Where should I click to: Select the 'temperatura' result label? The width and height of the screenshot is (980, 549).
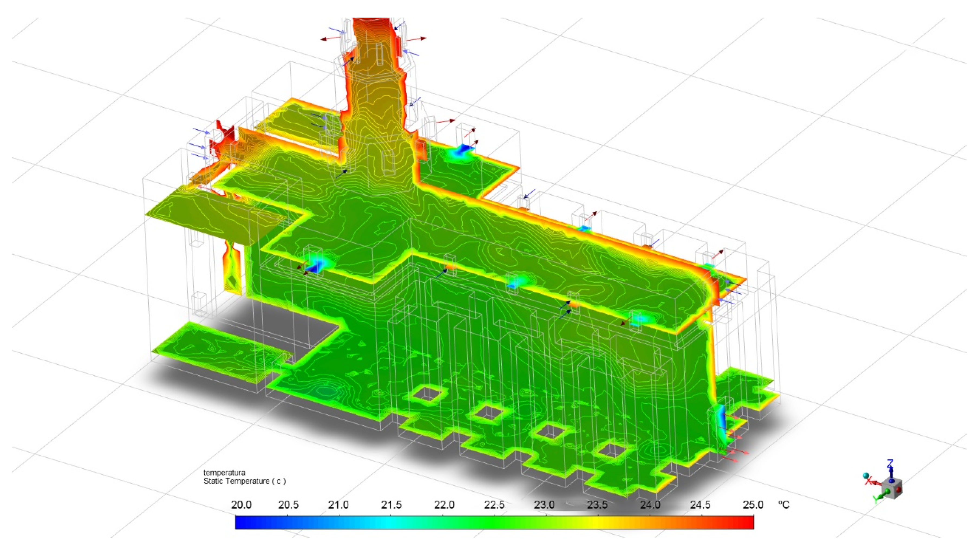tap(224, 473)
